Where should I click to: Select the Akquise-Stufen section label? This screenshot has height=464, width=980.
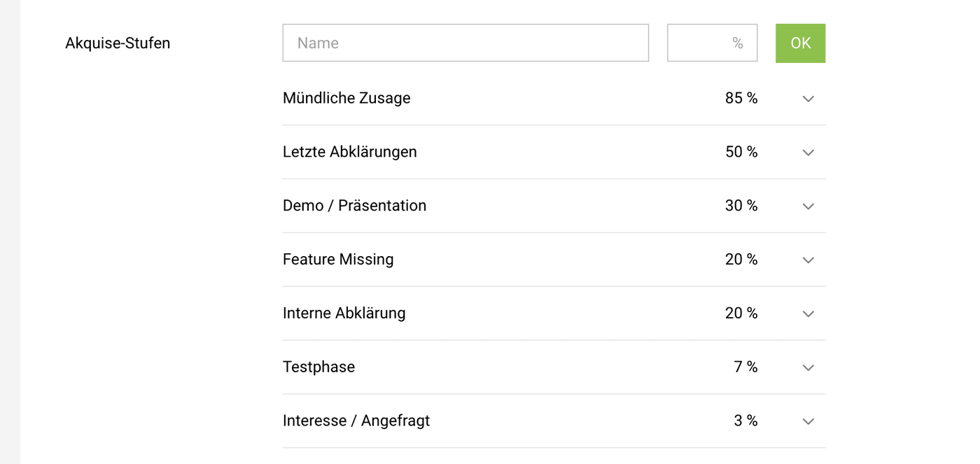pyautogui.click(x=118, y=43)
